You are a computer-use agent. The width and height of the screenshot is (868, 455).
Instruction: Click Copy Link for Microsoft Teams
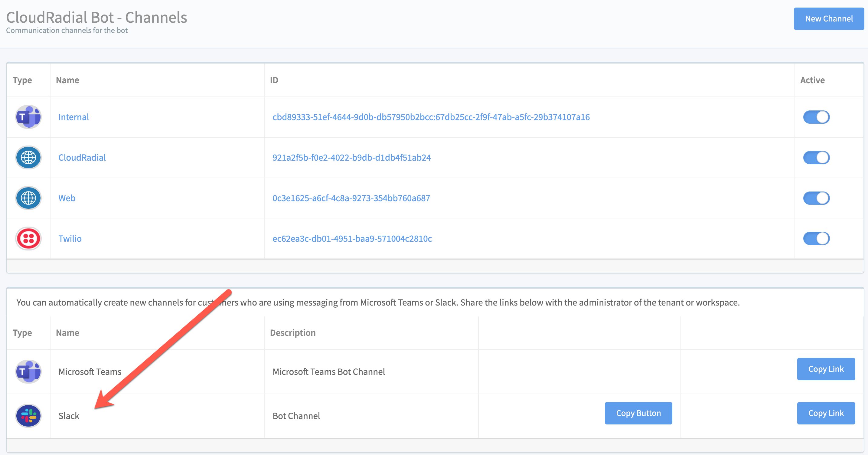click(x=826, y=369)
